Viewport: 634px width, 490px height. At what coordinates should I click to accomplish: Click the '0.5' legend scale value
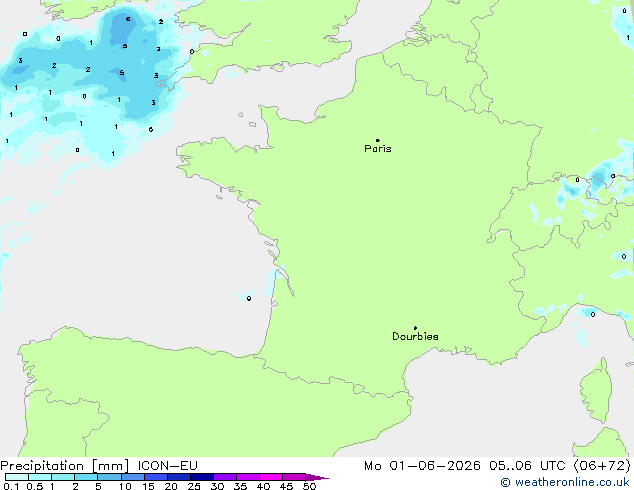(34, 486)
